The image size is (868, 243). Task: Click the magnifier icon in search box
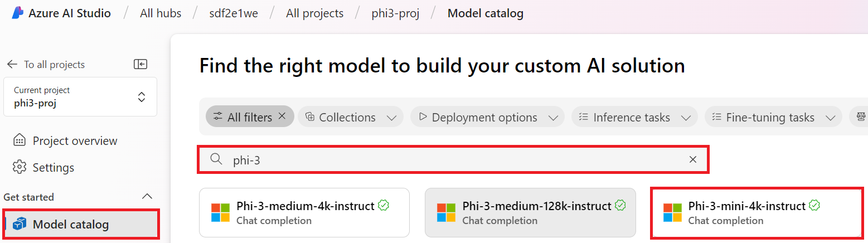click(x=216, y=159)
